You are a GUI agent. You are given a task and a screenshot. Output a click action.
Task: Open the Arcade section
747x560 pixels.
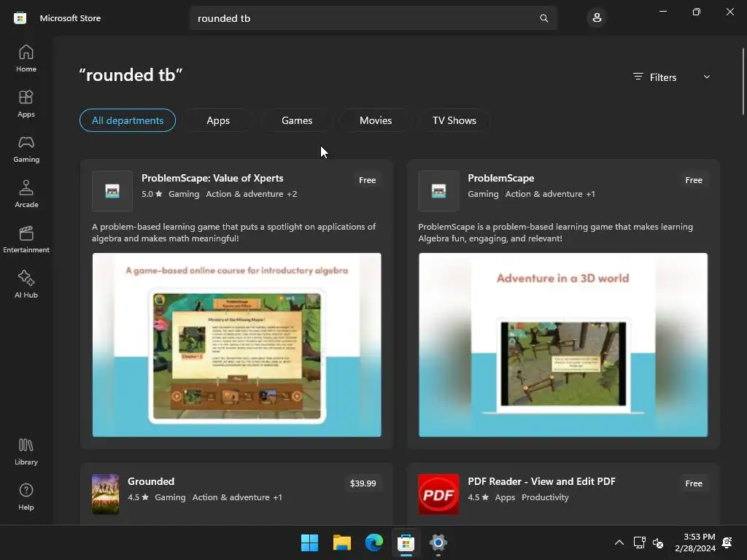pos(26,194)
